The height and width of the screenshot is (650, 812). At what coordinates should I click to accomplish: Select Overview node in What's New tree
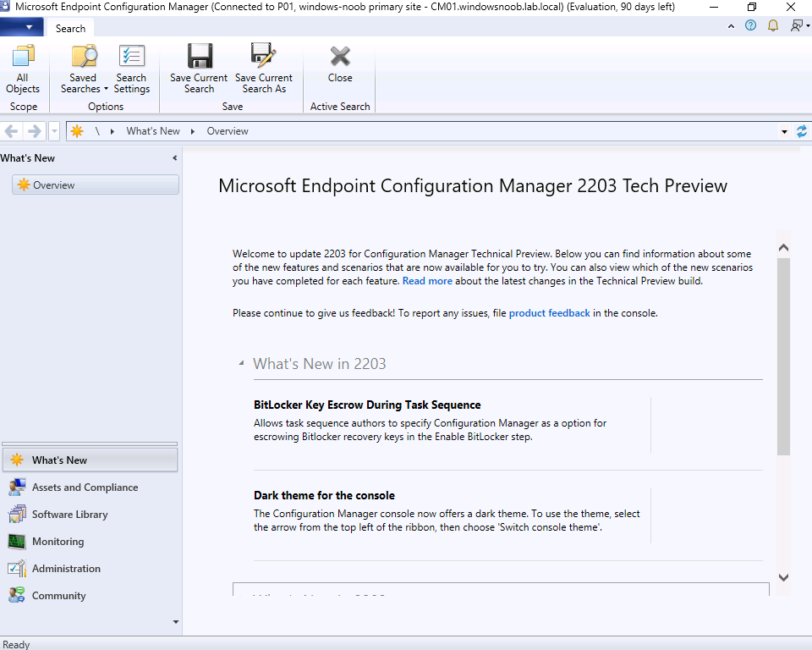tap(96, 185)
